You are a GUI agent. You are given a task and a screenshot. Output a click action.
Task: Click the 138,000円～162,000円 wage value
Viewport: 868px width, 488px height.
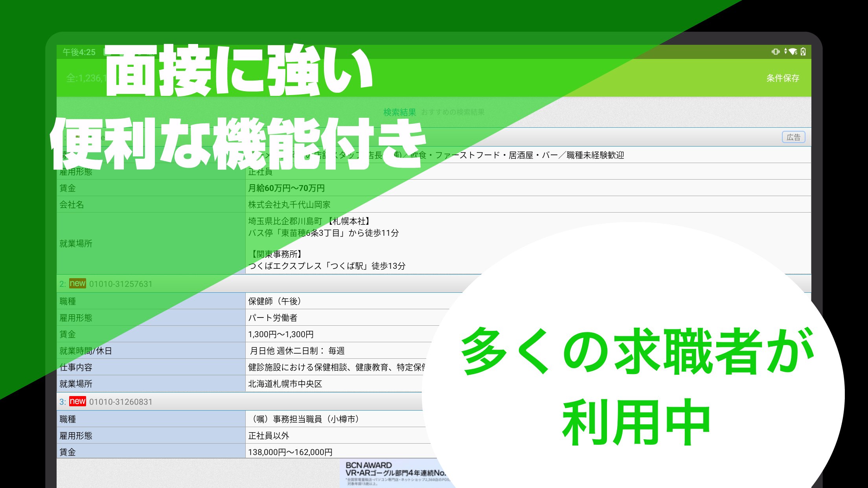click(290, 452)
